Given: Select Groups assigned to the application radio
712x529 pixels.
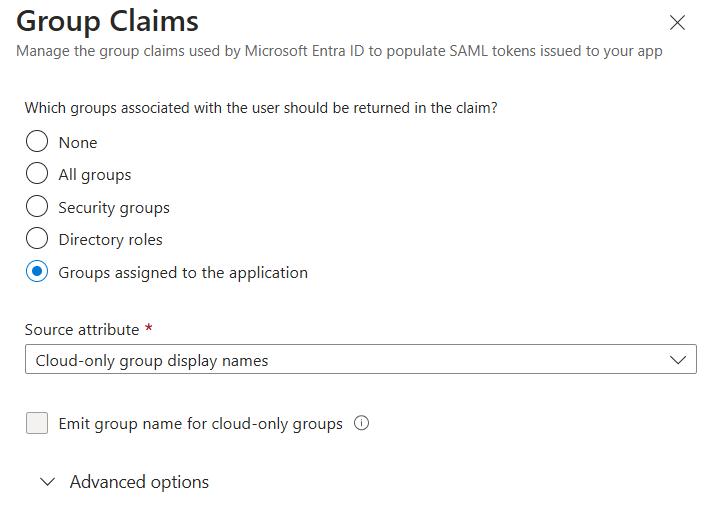Looking at the screenshot, I should click(37, 272).
